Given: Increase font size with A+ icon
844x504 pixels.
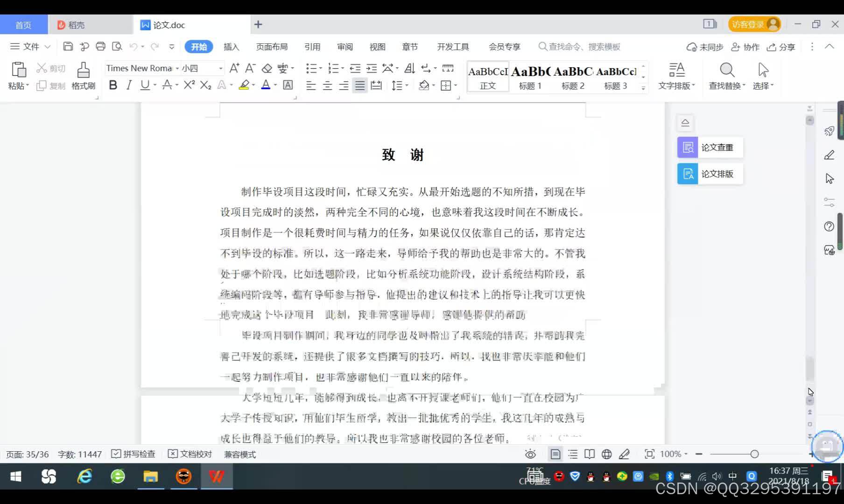Looking at the screenshot, I should [x=234, y=69].
